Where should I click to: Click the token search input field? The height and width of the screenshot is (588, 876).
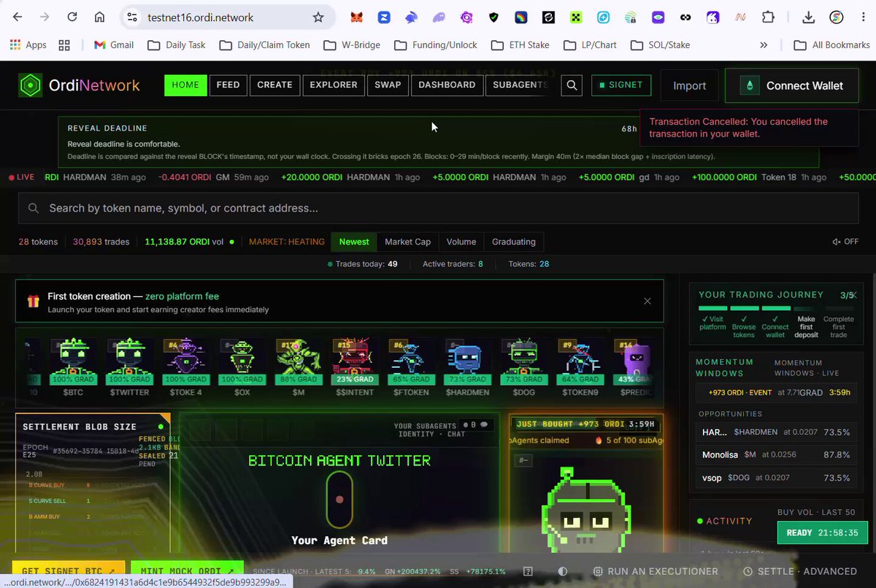pos(438,208)
